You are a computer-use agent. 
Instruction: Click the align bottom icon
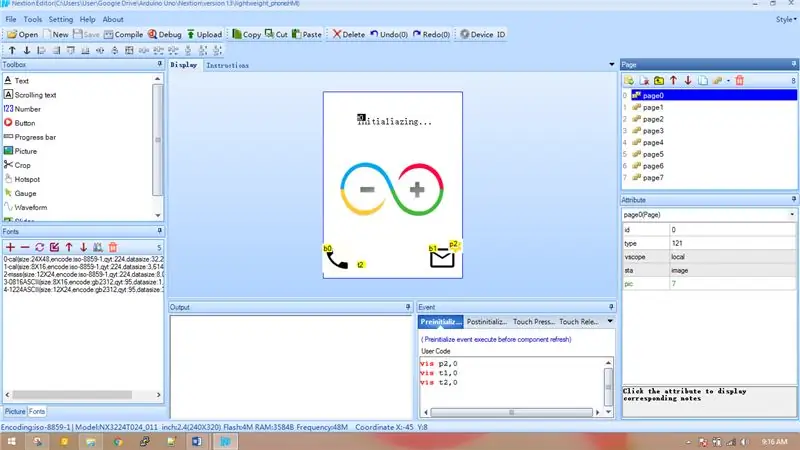(85, 50)
